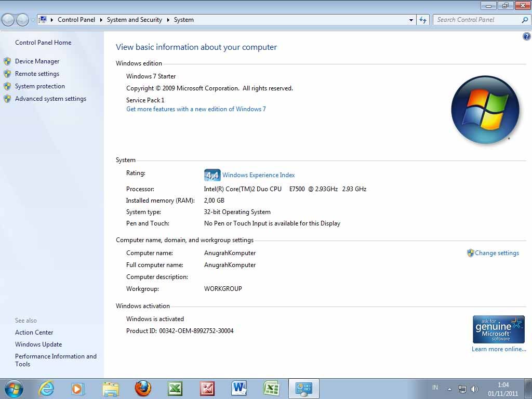Expand arrow after System and Security breadcrumb
This screenshot has width=532, height=399.
click(168, 20)
